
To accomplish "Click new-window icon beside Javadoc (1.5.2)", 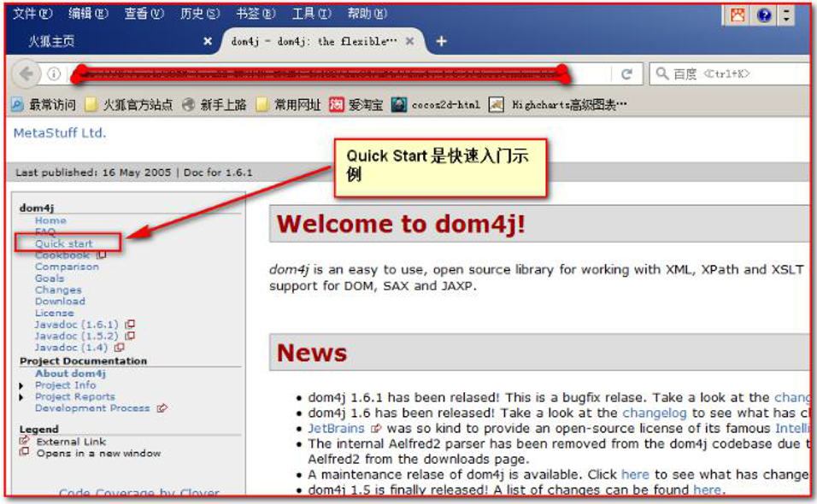I will [130, 337].
